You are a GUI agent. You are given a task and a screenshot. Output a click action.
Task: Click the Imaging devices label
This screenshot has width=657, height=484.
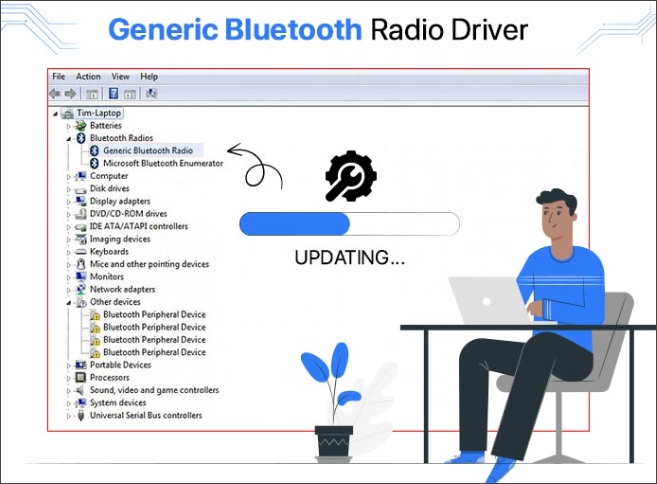(x=120, y=239)
